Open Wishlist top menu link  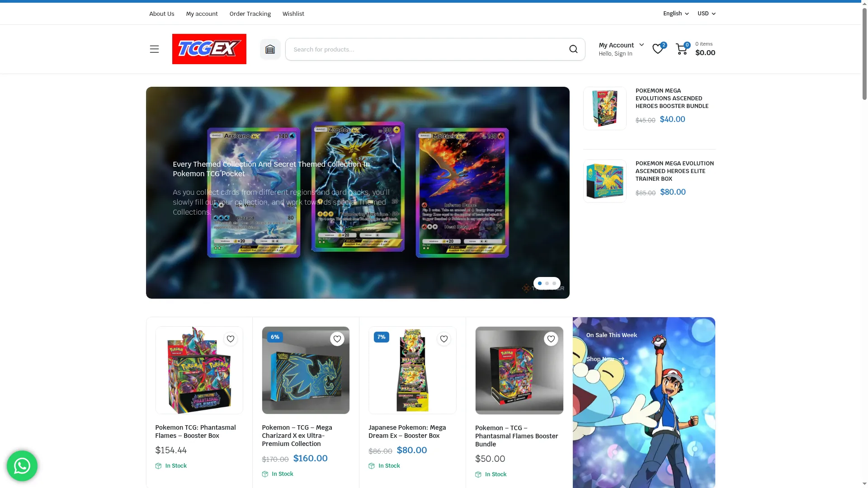point(293,14)
